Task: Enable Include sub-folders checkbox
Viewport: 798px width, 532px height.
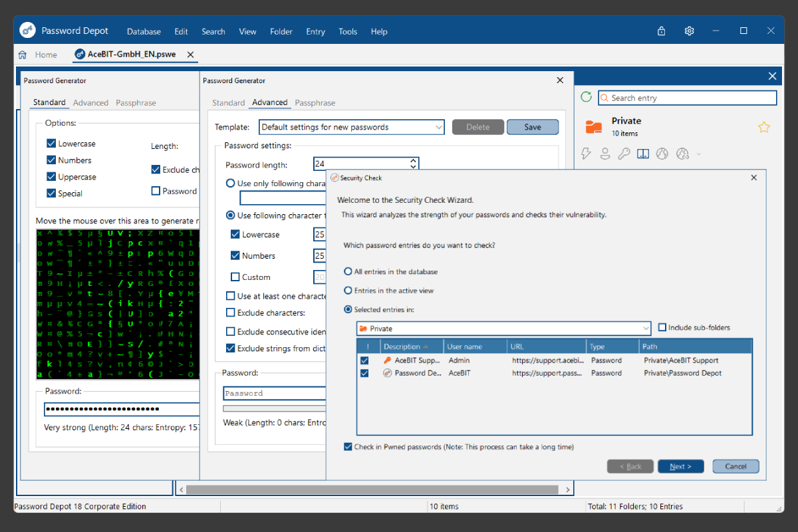Action: (x=662, y=328)
